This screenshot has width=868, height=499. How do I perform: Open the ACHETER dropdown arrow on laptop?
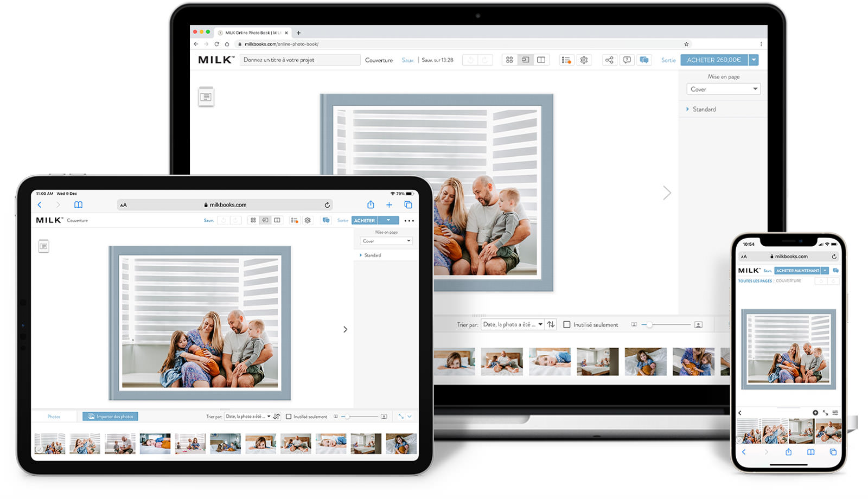pyautogui.click(x=754, y=60)
